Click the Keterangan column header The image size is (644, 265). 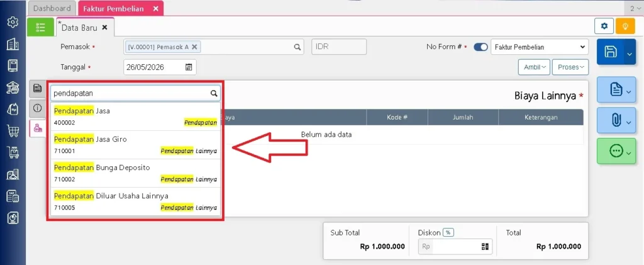click(x=541, y=117)
